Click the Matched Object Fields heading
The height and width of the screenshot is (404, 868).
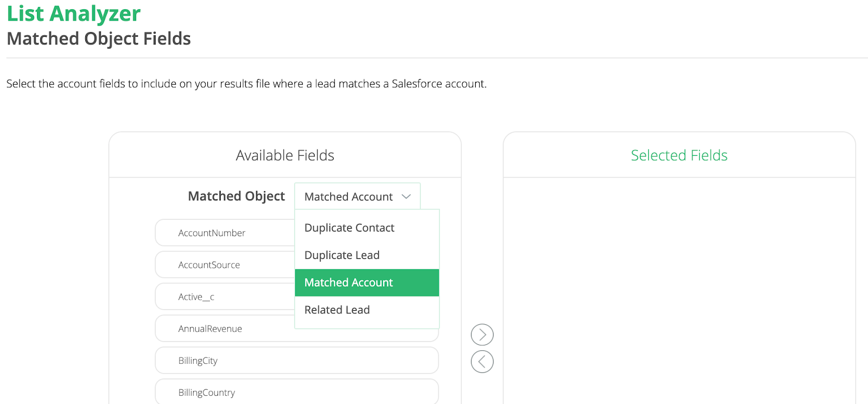99,39
